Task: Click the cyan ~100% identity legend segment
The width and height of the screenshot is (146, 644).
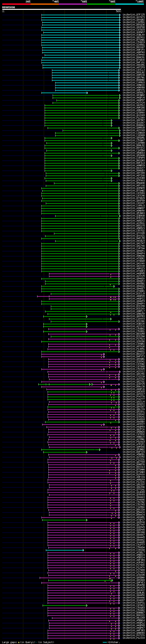Action: [x=130, y=4]
